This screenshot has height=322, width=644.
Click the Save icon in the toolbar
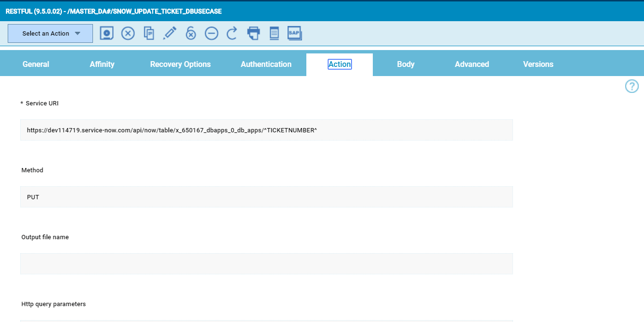click(x=106, y=33)
